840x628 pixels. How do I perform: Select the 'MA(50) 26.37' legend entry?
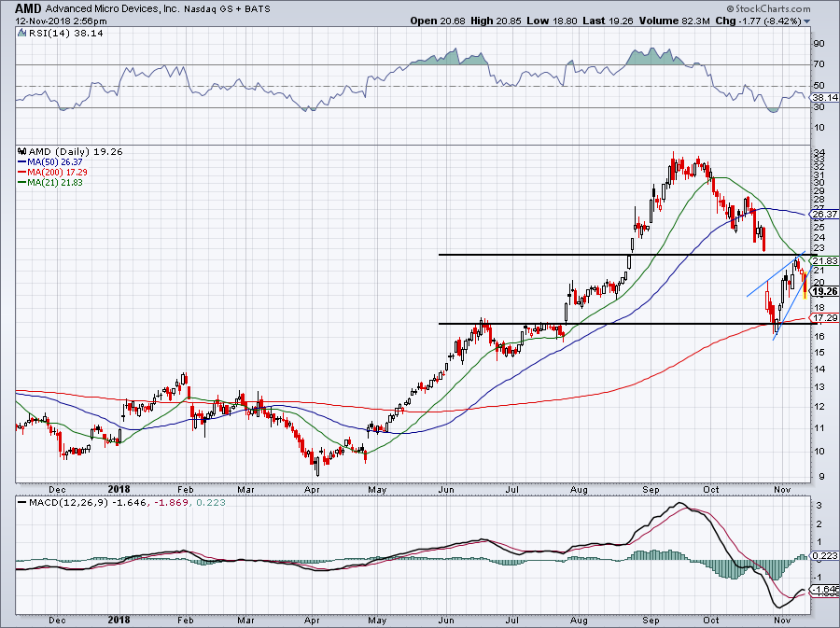(x=55, y=161)
